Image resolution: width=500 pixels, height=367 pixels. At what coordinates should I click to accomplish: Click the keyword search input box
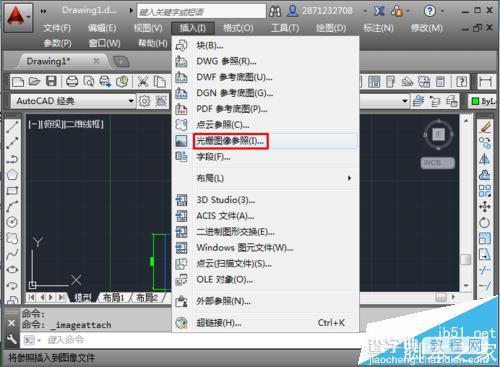click(201, 12)
